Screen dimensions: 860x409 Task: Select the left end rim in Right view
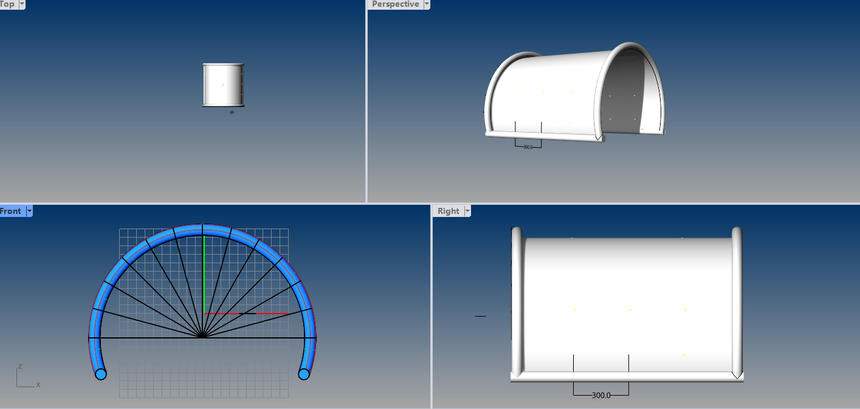pyautogui.click(x=517, y=300)
